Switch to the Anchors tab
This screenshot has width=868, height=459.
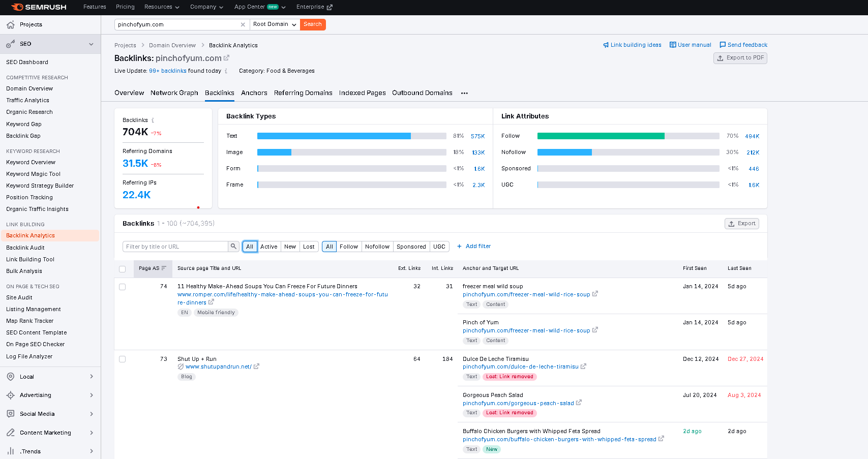coord(254,93)
